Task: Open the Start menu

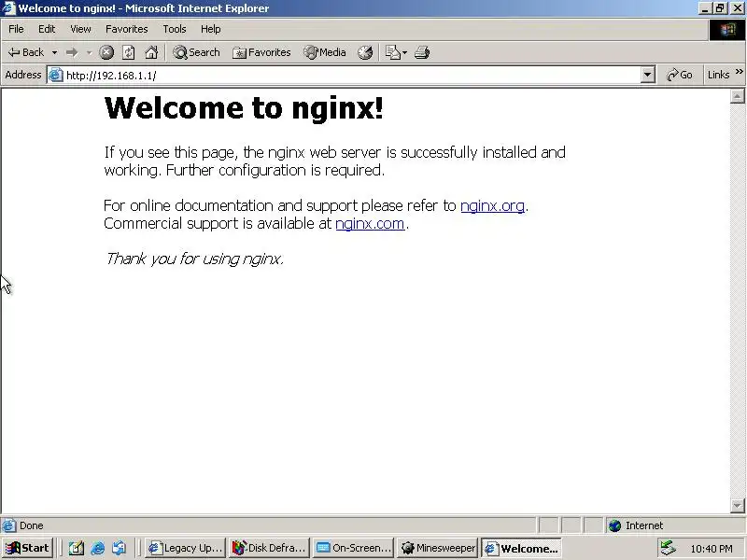Action: click(x=27, y=548)
